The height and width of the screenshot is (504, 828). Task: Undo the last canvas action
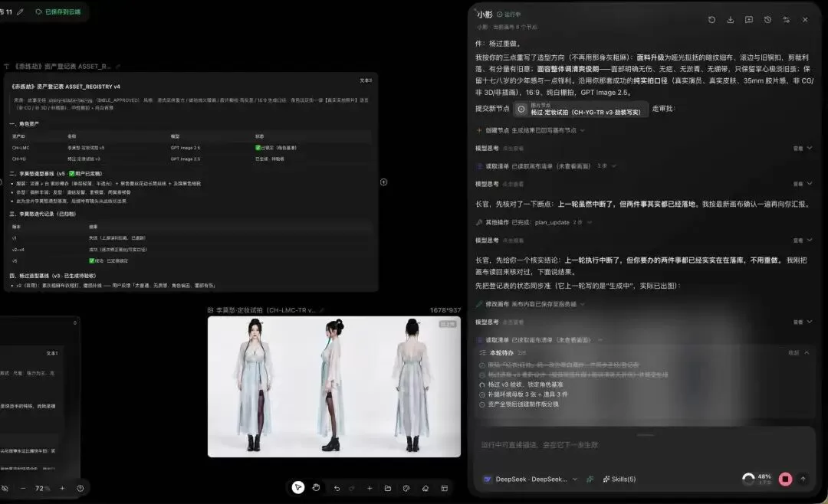point(337,488)
